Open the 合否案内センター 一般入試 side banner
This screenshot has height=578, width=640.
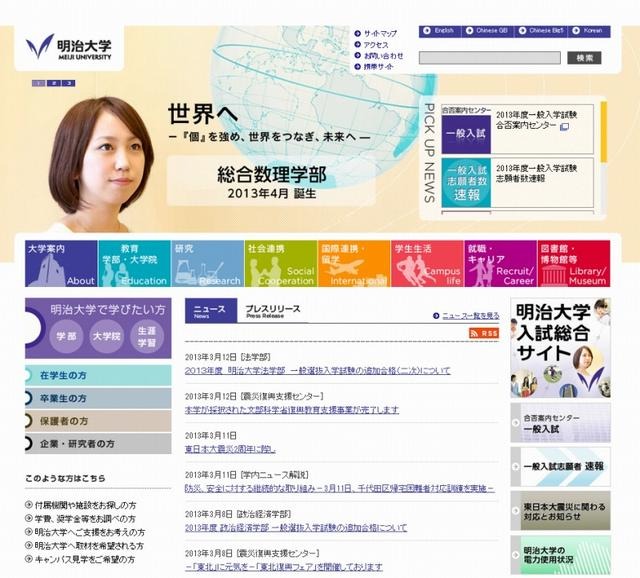click(560, 423)
